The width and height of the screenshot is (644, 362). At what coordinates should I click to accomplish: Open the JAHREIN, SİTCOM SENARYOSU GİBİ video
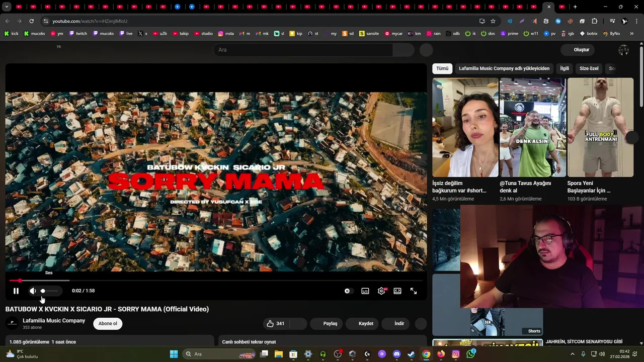584,342
